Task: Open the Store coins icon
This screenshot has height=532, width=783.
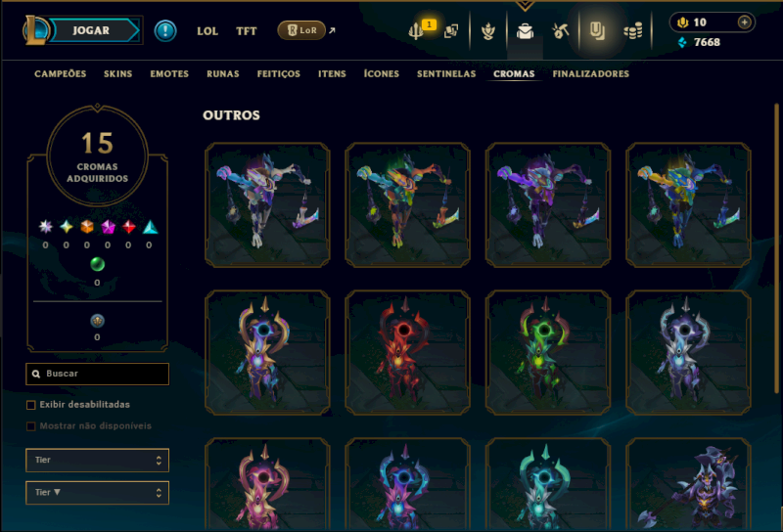Action: [632, 32]
